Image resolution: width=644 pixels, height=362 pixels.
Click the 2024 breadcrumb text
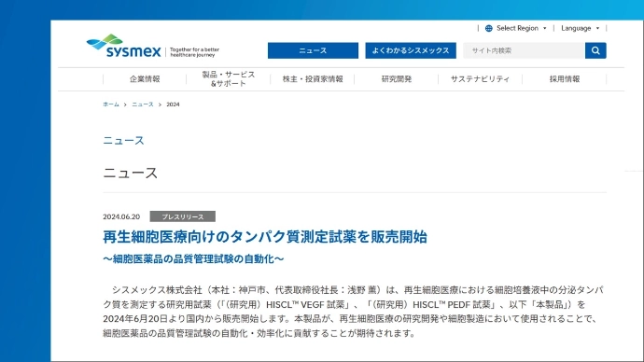point(173,104)
